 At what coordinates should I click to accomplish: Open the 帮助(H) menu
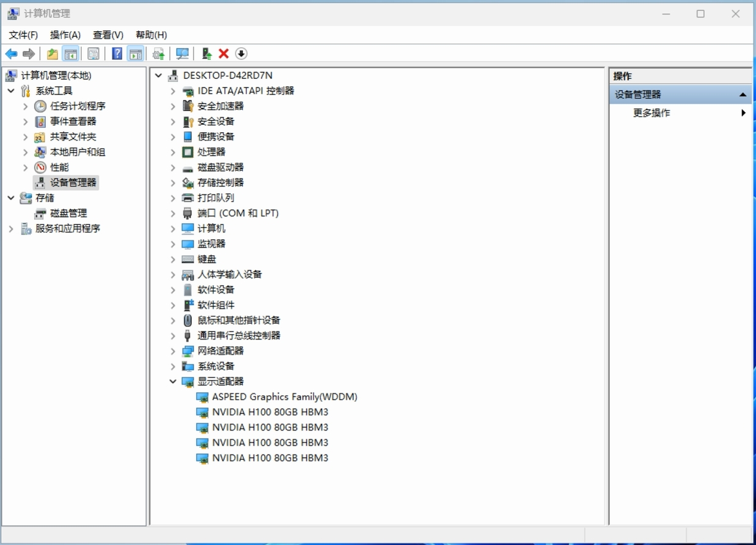pyautogui.click(x=152, y=35)
